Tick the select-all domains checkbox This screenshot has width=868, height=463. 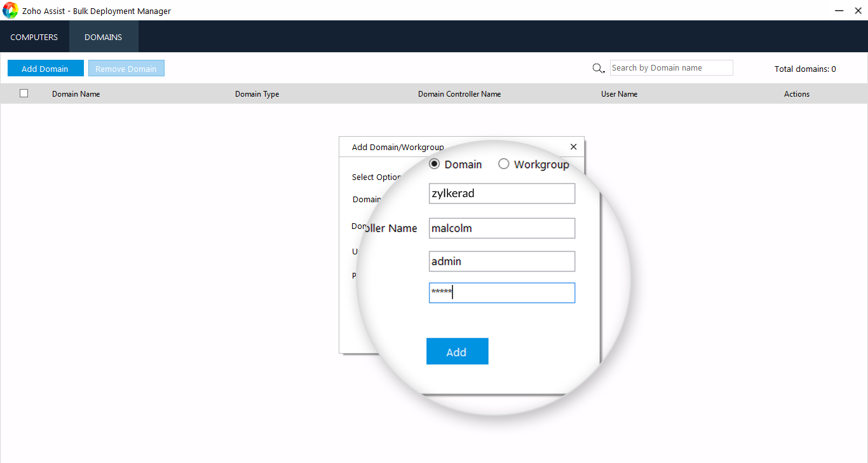pyautogui.click(x=24, y=93)
